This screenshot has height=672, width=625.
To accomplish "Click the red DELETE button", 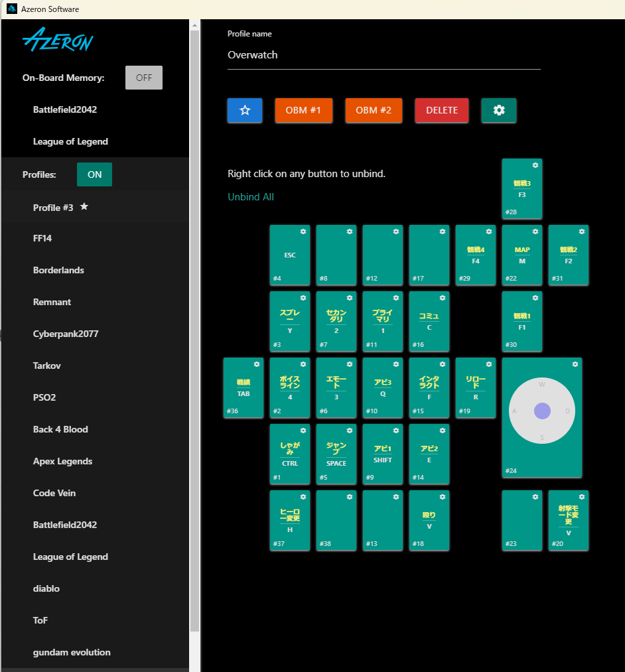I will pos(441,110).
